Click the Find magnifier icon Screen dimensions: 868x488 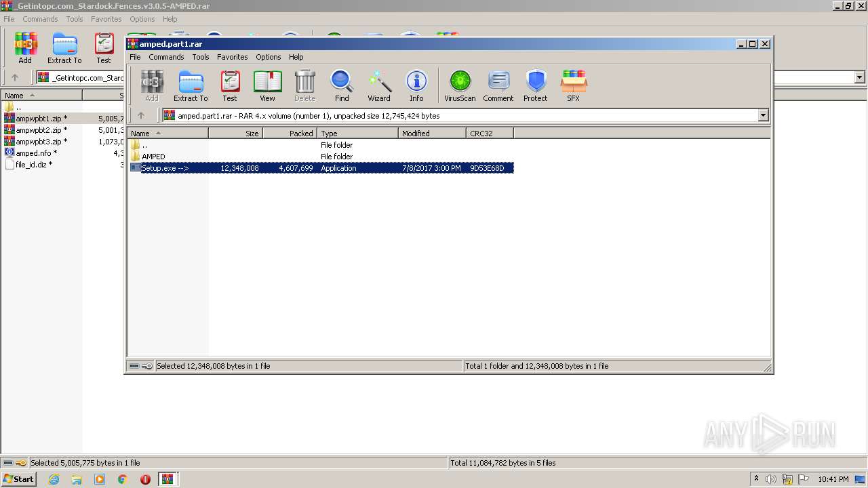(342, 86)
